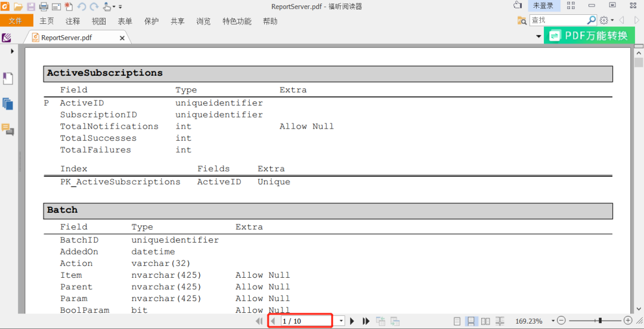Open the zoom percentage dropdown arrow
Screen dimensions: 644x329
coord(553,321)
